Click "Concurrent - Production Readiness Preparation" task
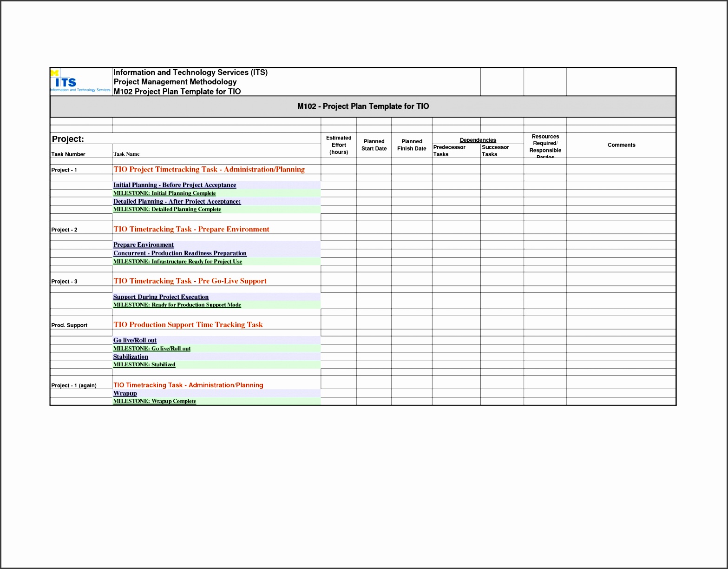This screenshot has height=569, width=728. 180,253
